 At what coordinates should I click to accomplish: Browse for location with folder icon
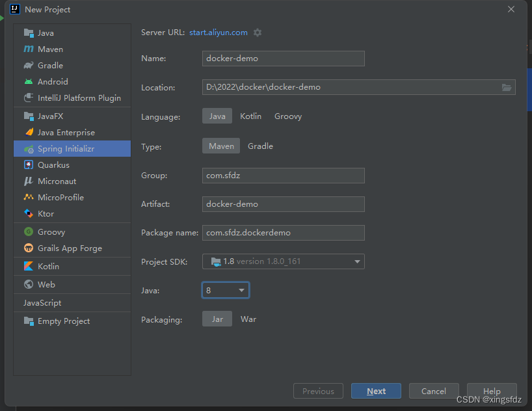(x=507, y=88)
